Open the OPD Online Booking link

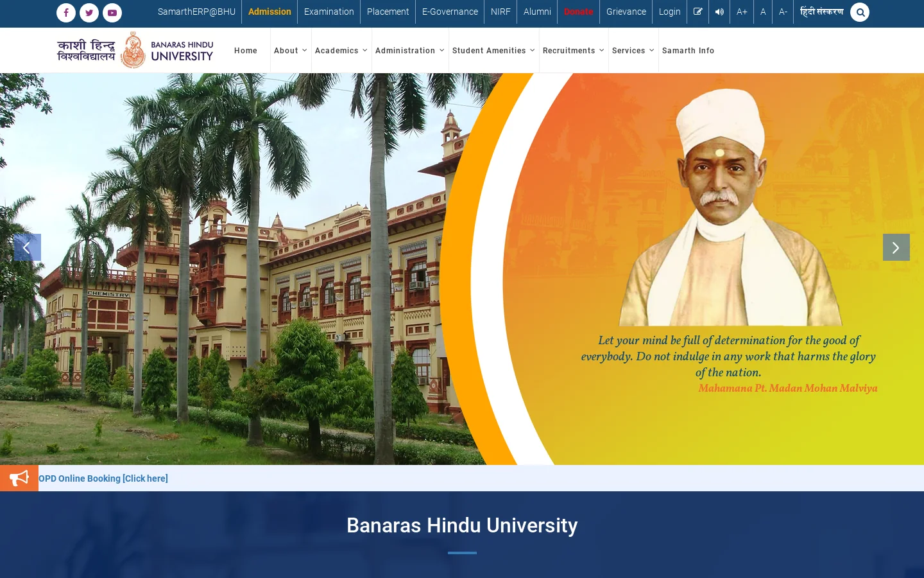tap(103, 478)
